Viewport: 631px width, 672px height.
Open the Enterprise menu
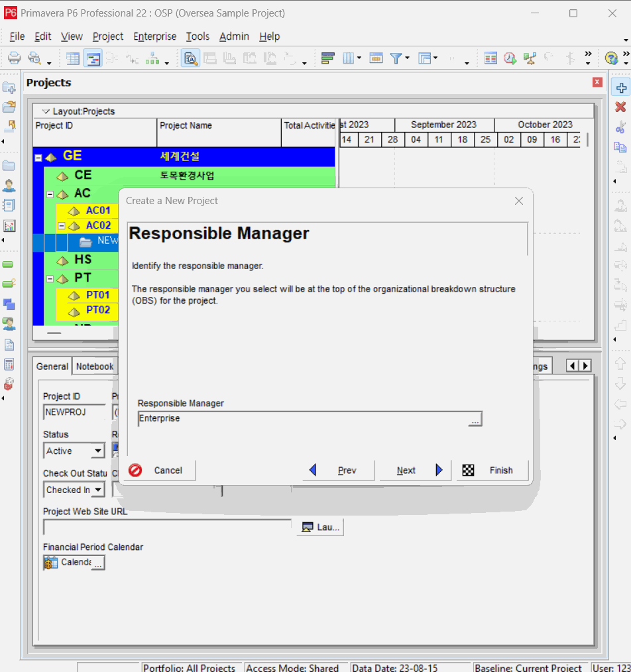(154, 36)
